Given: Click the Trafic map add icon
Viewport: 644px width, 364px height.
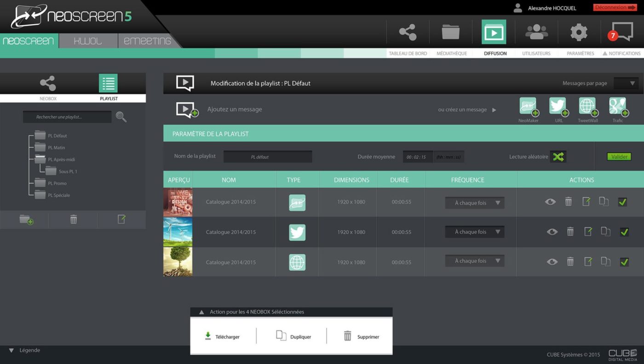Looking at the screenshot, I should [x=617, y=107].
